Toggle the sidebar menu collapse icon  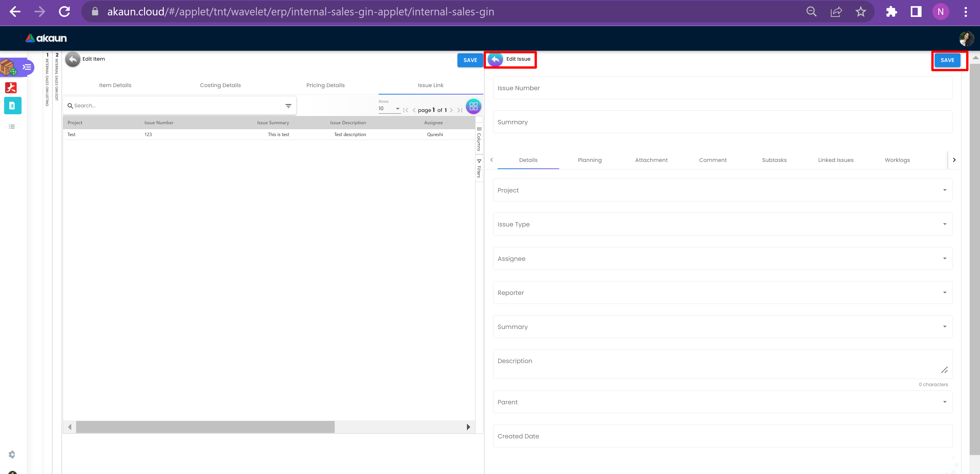(x=27, y=67)
